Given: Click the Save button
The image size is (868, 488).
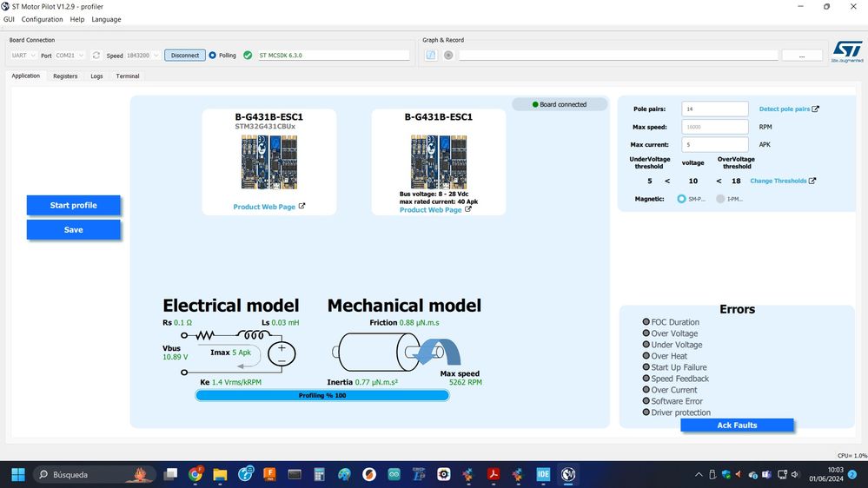Looking at the screenshot, I should point(74,229).
